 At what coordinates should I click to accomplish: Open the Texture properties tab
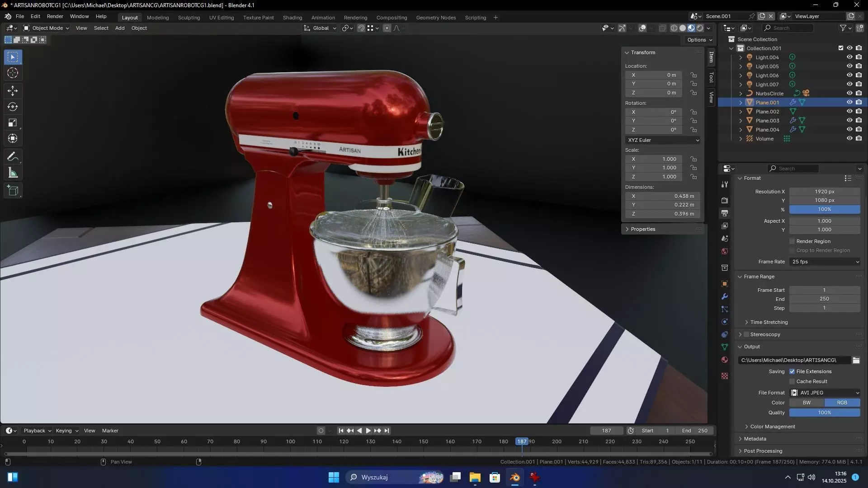(x=725, y=376)
